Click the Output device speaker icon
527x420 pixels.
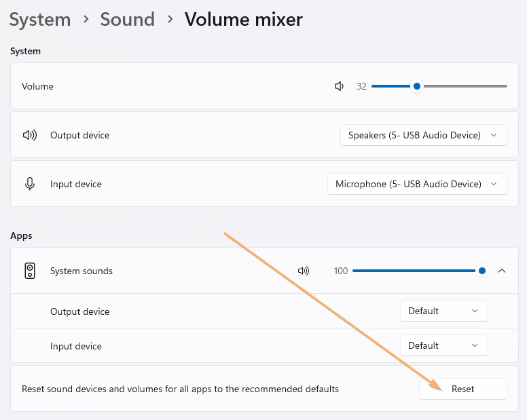(30, 135)
